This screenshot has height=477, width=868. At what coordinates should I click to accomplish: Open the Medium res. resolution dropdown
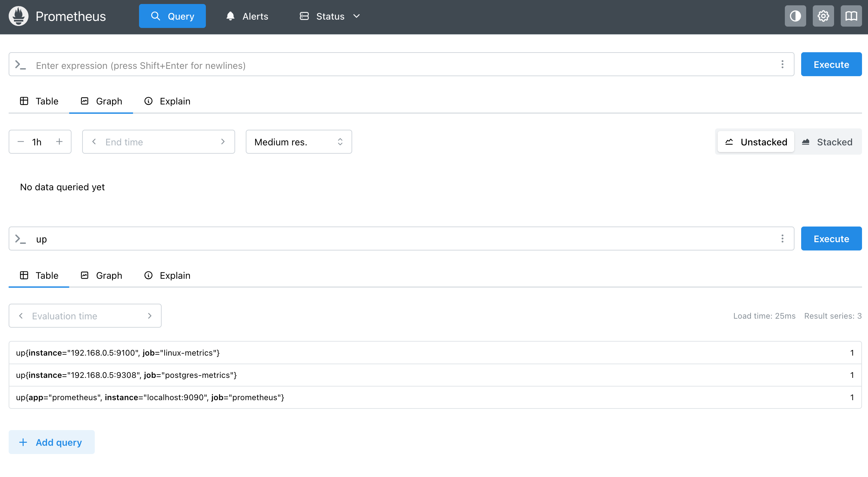(299, 142)
